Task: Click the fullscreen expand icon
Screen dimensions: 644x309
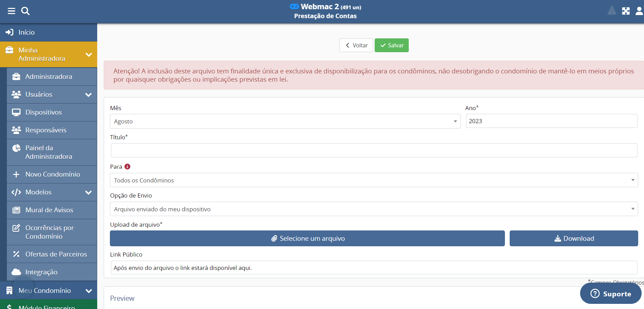Action: point(626,11)
